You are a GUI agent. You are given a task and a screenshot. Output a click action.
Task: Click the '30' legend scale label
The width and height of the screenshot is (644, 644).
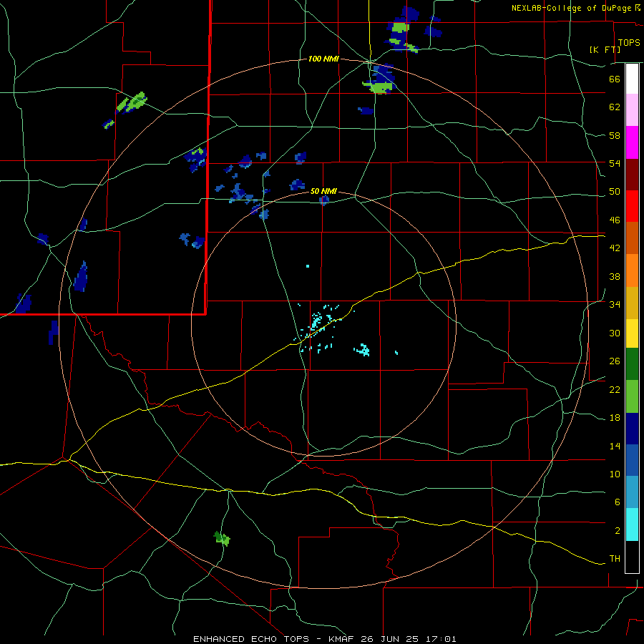coord(615,333)
